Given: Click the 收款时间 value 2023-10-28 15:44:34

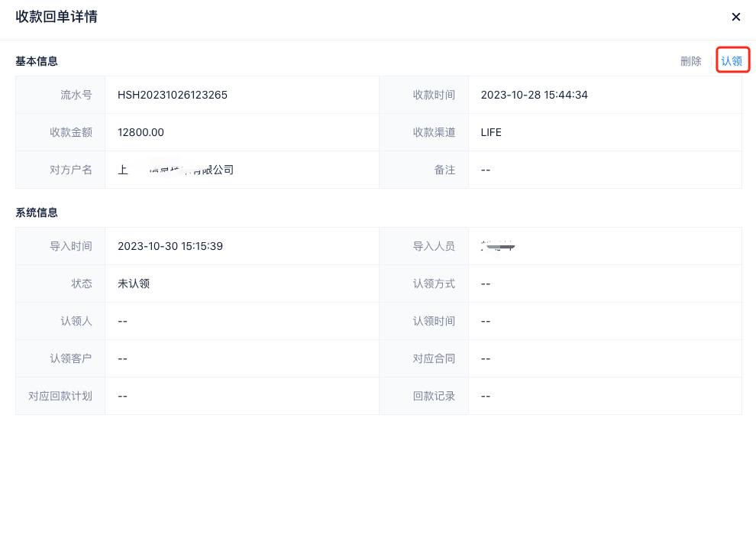Looking at the screenshot, I should pyautogui.click(x=534, y=95).
